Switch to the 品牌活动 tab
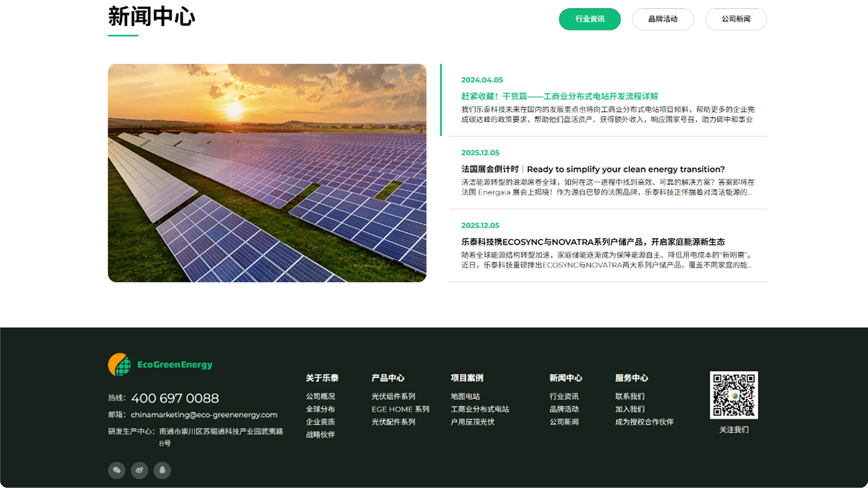The image size is (868, 488). pyautogui.click(x=662, y=19)
